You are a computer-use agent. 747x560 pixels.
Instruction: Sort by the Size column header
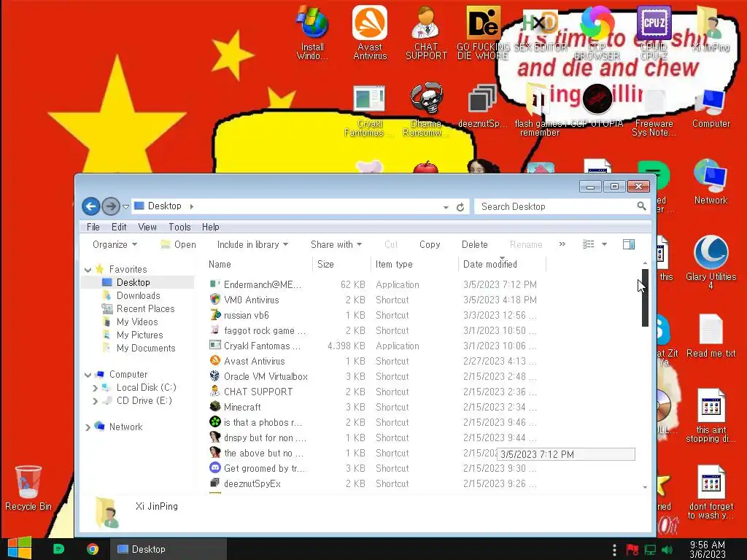point(341,264)
